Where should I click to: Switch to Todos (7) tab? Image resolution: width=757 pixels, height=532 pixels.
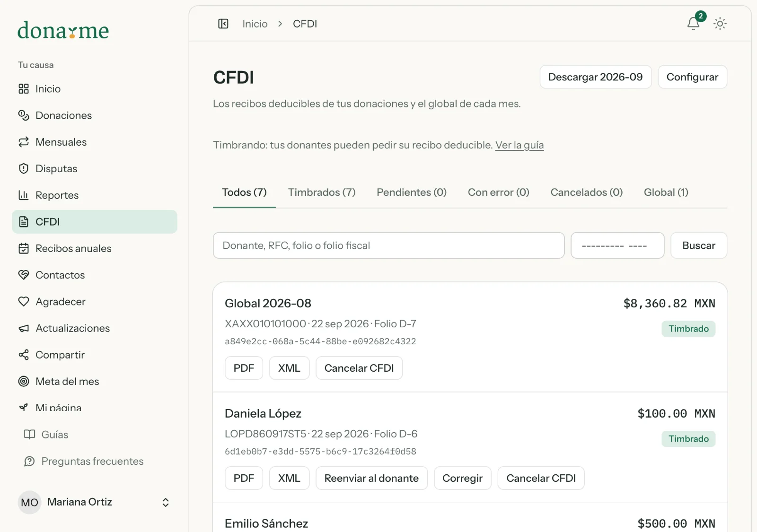[244, 192]
